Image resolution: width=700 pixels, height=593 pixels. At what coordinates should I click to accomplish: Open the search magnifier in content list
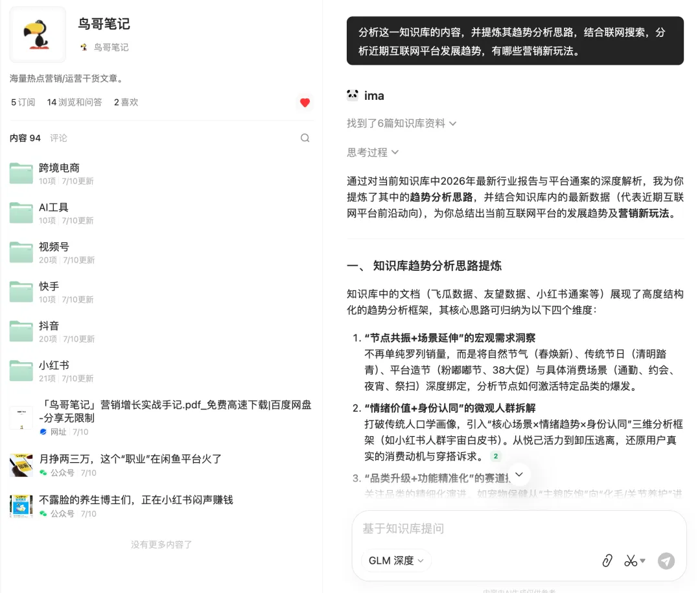(x=305, y=138)
